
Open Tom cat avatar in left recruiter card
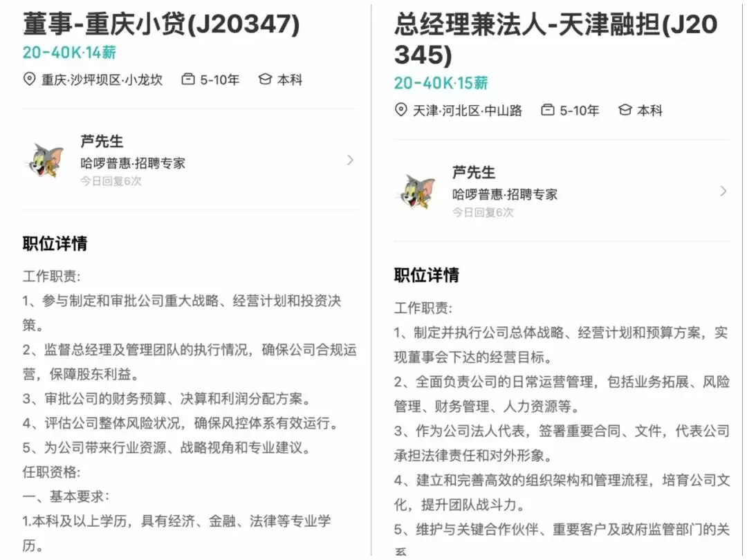[x=46, y=160]
